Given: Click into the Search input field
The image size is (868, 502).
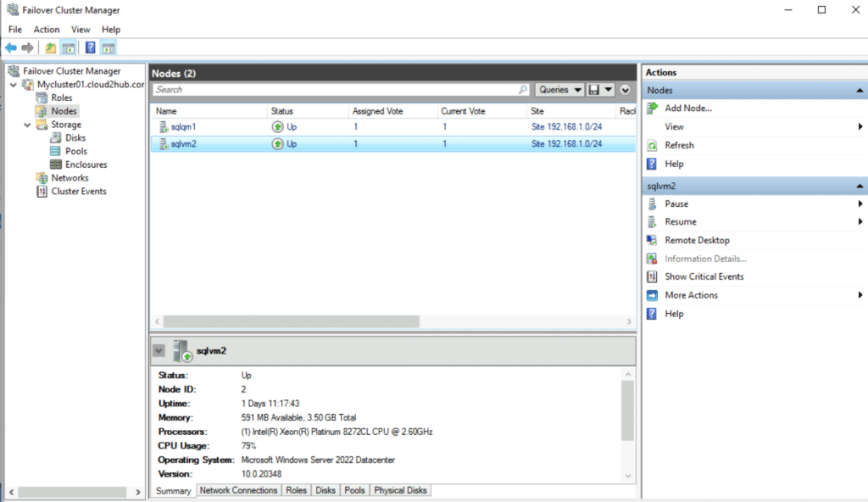Looking at the screenshot, I should (x=335, y=90).
